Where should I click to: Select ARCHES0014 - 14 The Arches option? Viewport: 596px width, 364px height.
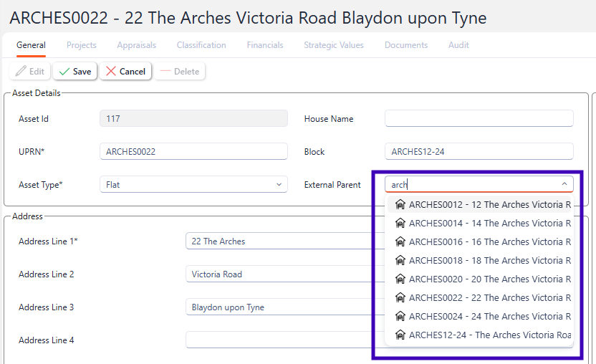[487, 224]
